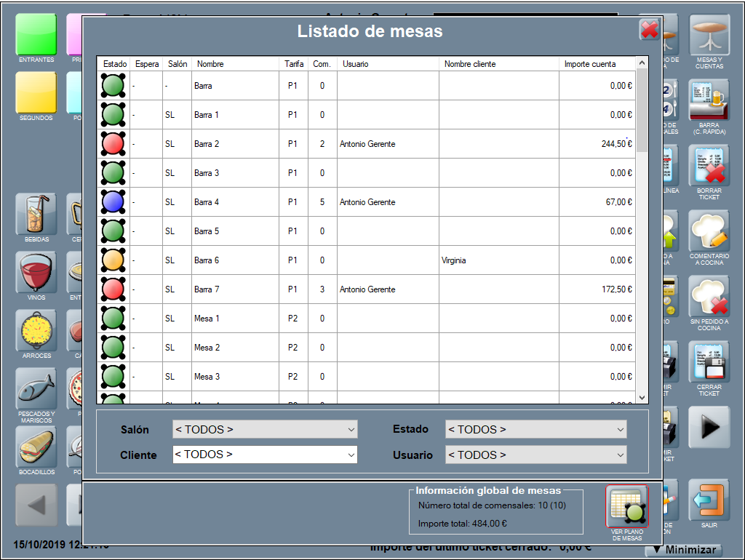
Task: Select the Vinos wine glass icon
Action: (36, 273)
